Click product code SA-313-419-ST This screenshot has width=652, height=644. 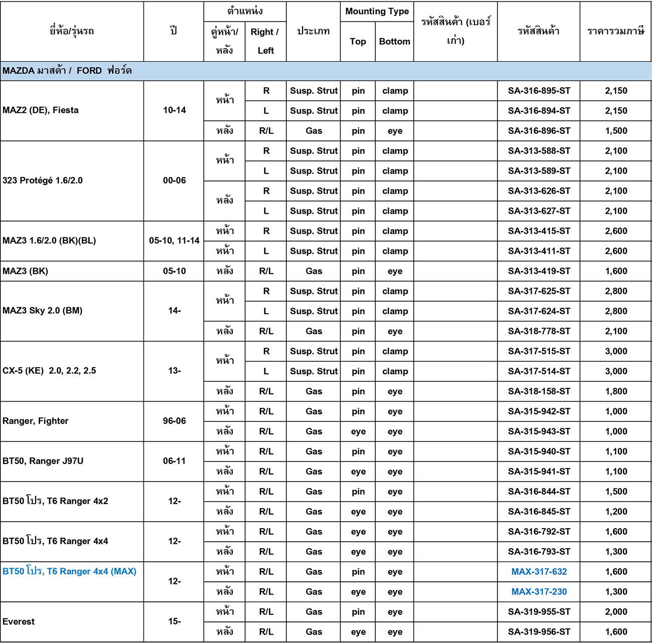click(x=539, y=271)
